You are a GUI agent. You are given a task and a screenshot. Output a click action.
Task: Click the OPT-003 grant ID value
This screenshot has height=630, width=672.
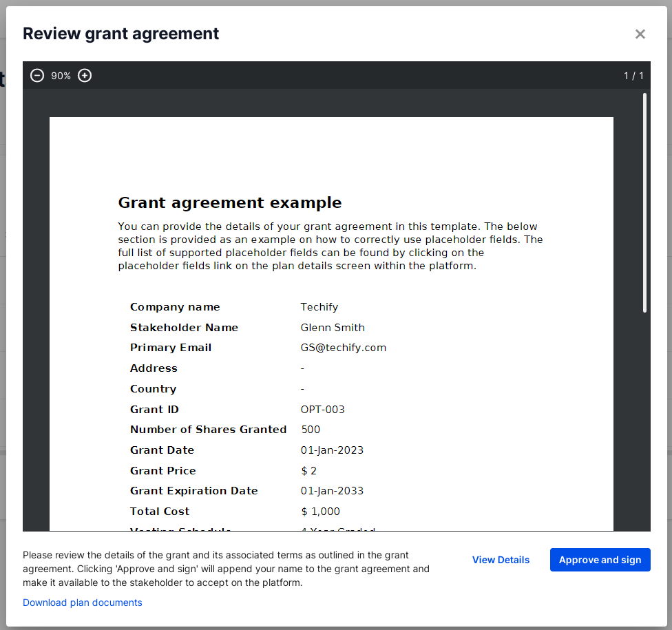[323, 410]
